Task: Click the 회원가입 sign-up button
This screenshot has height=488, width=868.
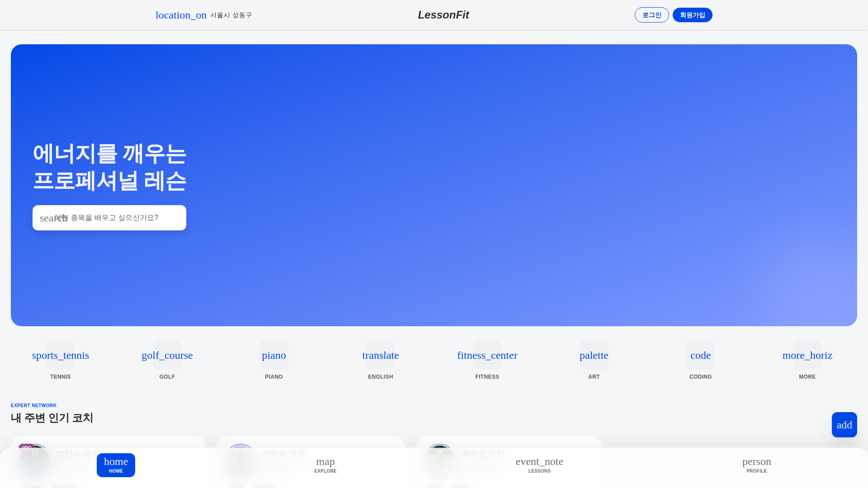Action: pos(692,15)
